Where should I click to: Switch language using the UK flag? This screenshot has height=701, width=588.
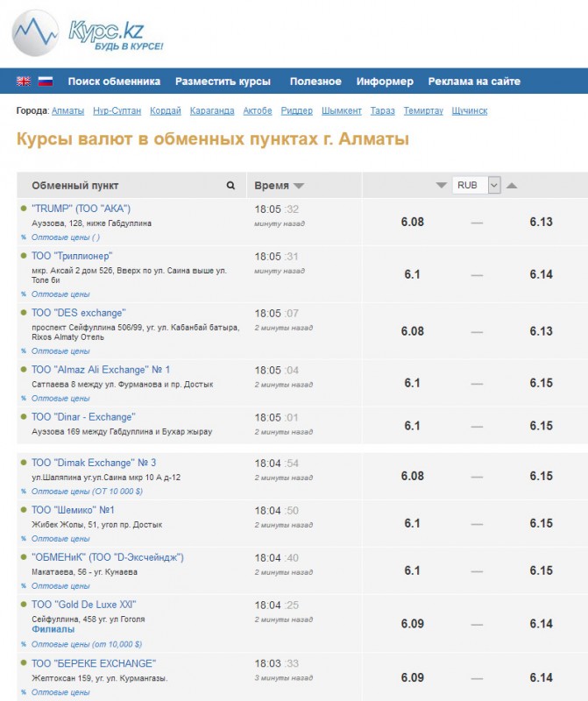(24, 81)
